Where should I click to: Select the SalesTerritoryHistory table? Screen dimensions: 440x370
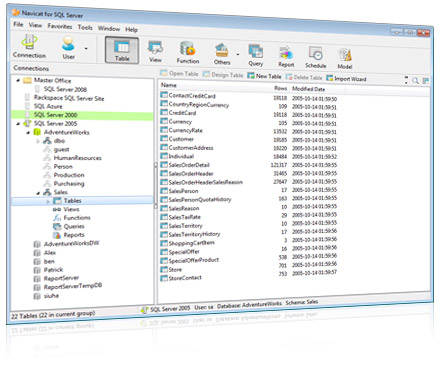(x=194, y=234)
